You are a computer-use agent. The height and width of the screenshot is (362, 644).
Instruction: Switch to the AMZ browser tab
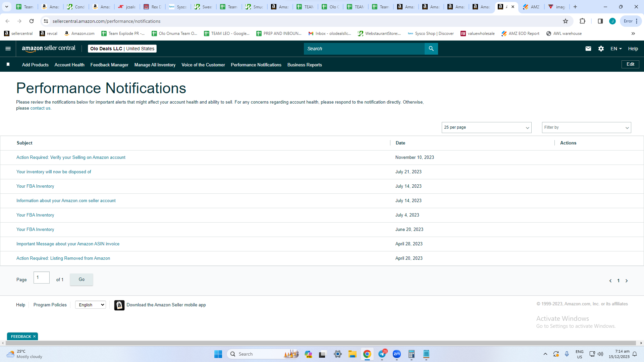(x=532, y=7)
